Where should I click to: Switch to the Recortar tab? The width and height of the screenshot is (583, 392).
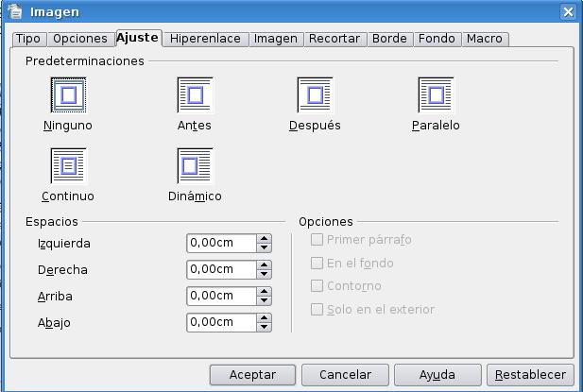click(x=334, y=39)
